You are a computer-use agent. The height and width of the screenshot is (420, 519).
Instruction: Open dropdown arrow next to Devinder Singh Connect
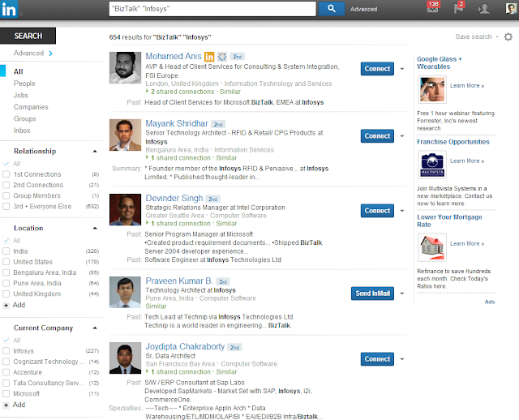(402, 211)
